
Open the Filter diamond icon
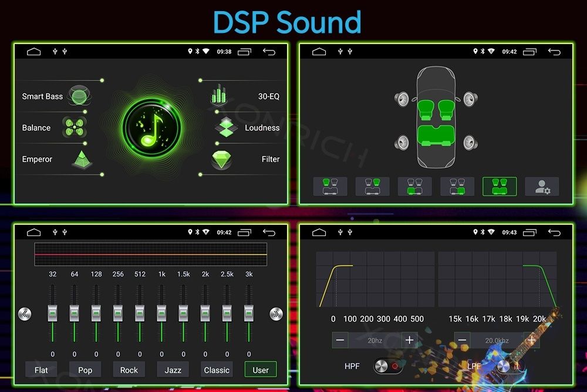tap(222, 160)
